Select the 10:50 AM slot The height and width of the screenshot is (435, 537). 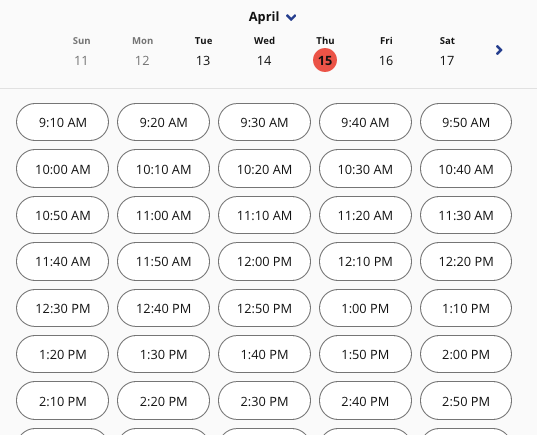pyautogui.click(x=62, y=215)
